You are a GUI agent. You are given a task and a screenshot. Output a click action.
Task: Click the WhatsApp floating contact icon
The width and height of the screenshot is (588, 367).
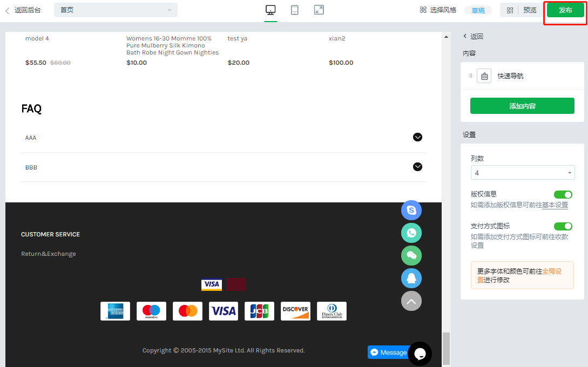click(411, 233)
